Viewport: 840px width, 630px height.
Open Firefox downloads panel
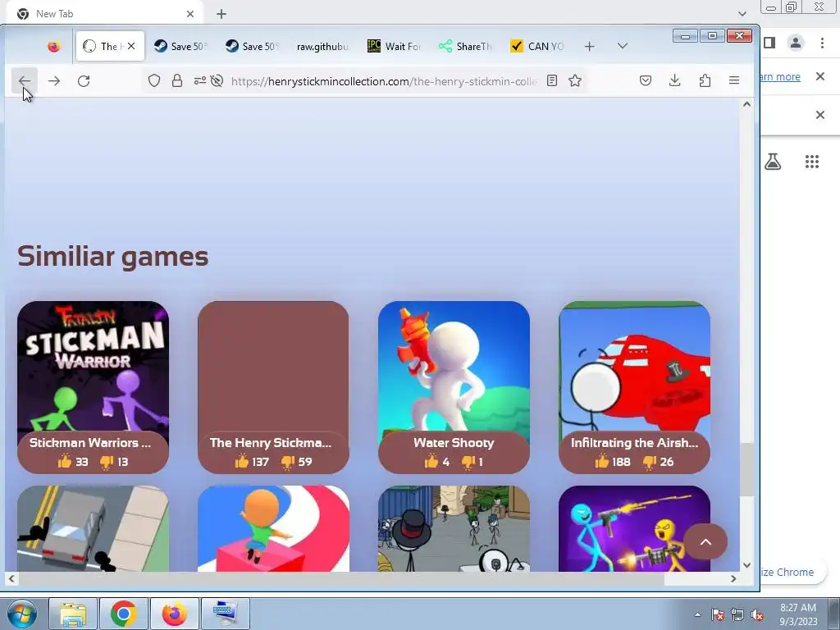675,81
